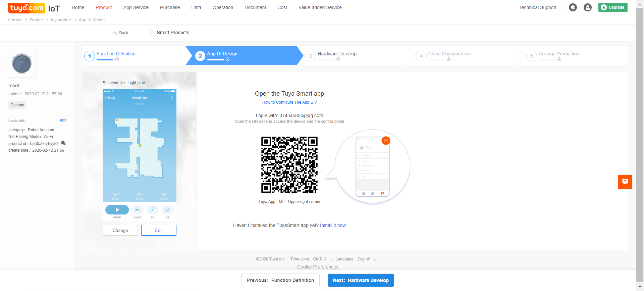
Task: Click Install it now link
Action: (x=333, y=225)
